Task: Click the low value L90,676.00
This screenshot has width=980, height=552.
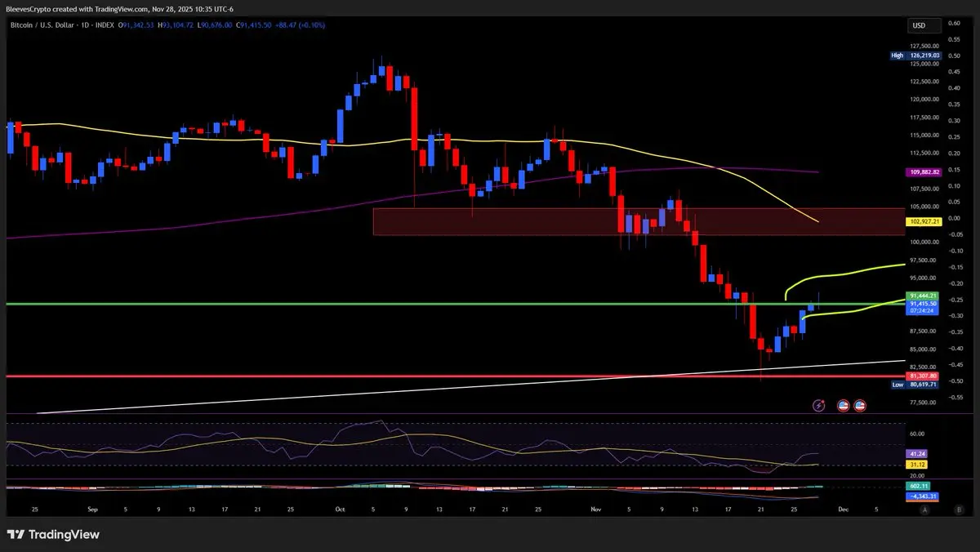Action: tap(215, 26)
